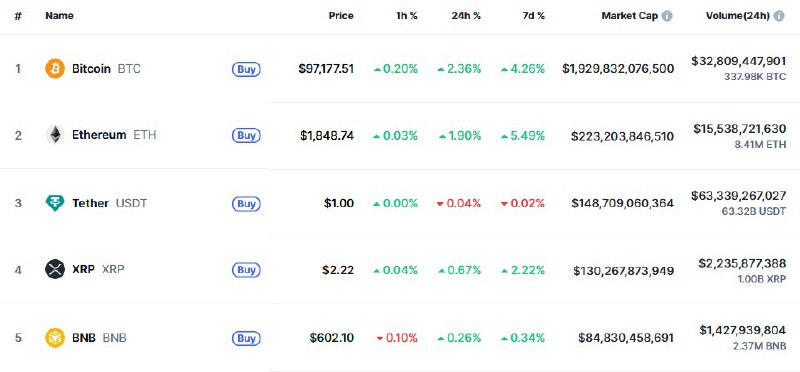Image resolution: width=800 pixels, height=372 pixels.
Task: Click Bitcoin 24h volume 337.98K BTC
Action: coord(755,77)
